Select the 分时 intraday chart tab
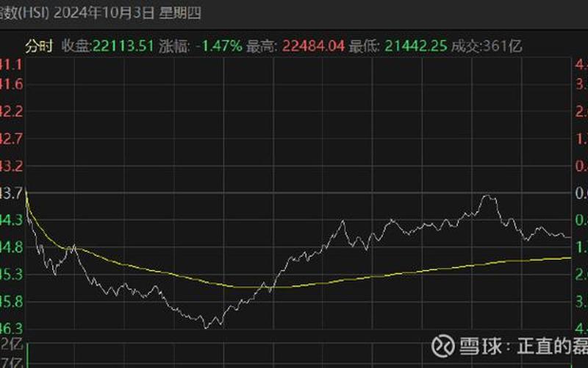This screenshot has width=588, height=368. pyautogui.click(x=40, y=46)
